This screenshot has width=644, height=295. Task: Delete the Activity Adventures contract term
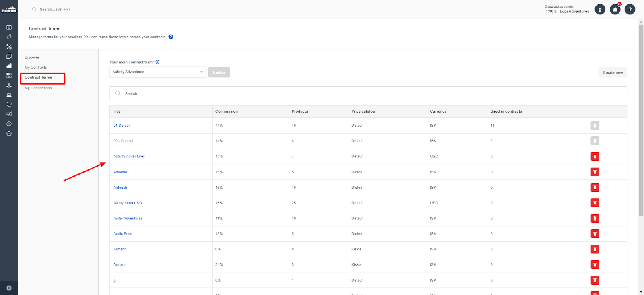(595, 156)
